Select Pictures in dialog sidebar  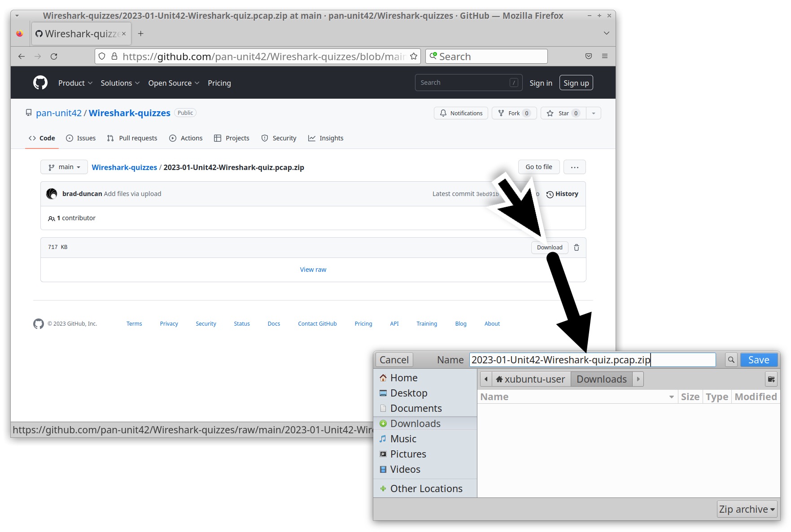pos(425,454)
